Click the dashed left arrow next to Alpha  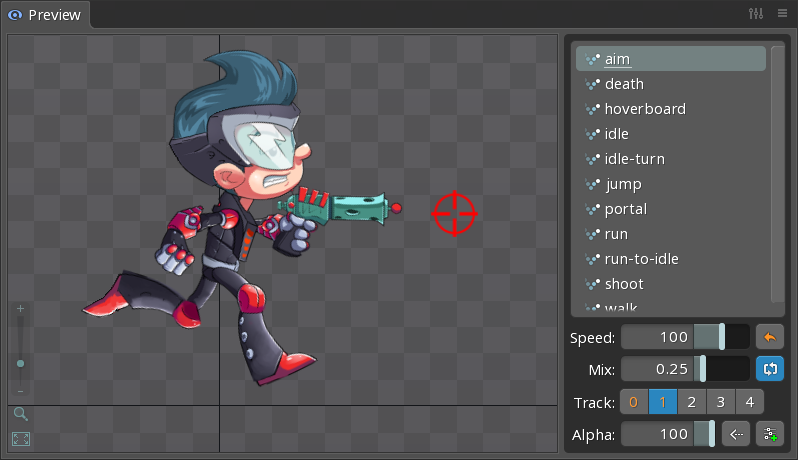coord(736,434)
